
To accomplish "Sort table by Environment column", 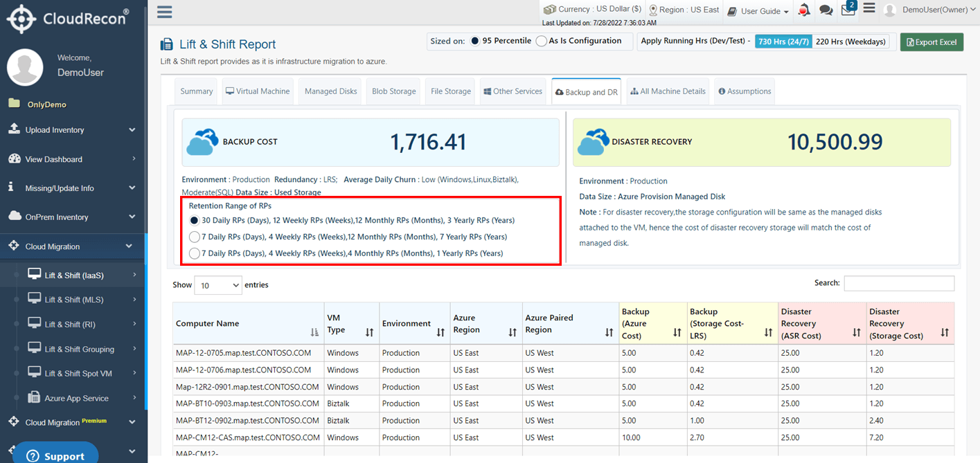I will click(440, 333).
